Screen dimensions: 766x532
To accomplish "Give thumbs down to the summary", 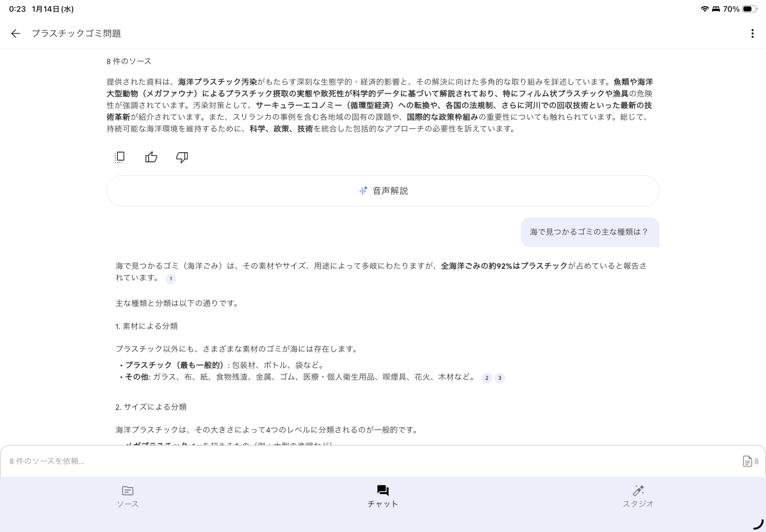I will (182, 158).
